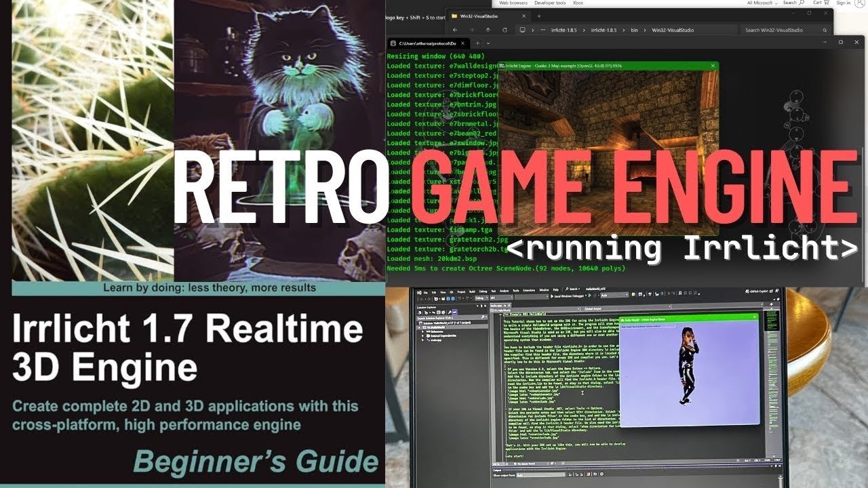Open the View menu in Visual Studio

pyautogui.click(x=443, y=292)
